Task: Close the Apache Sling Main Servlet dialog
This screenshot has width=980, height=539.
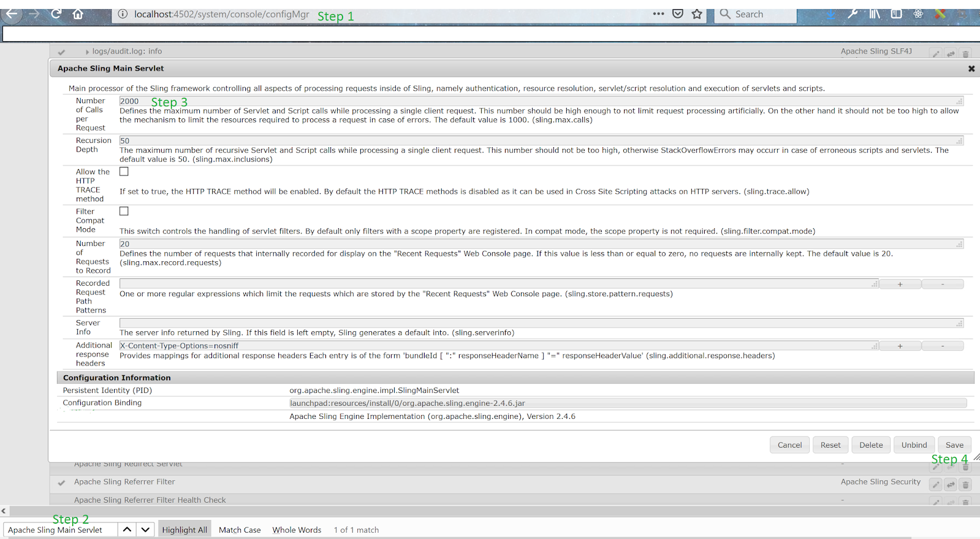Action: 971,69
